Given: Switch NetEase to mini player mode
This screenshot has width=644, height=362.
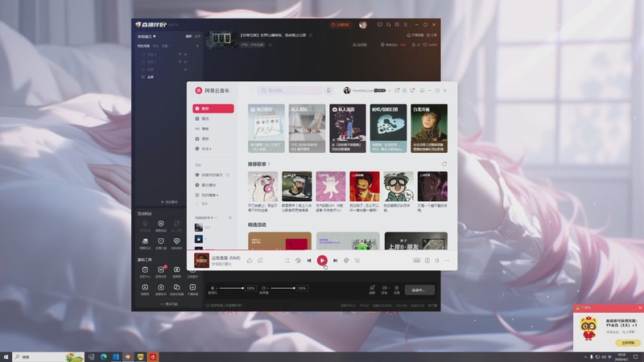Looking at the screenshot, I should [422, 90].
